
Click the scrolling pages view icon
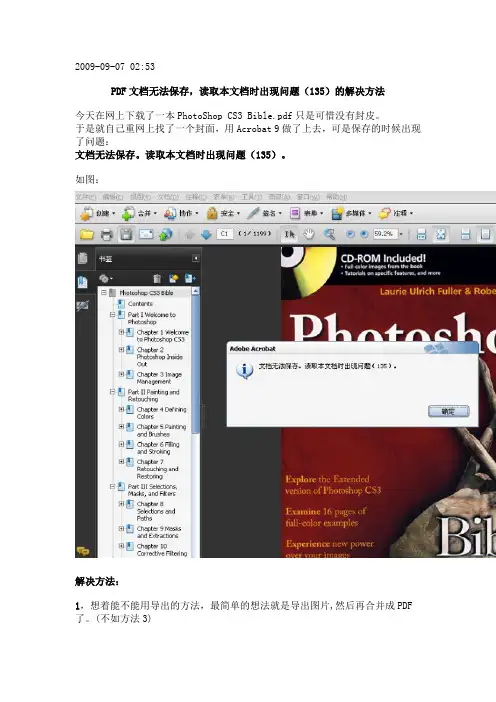tap(421, 234)
